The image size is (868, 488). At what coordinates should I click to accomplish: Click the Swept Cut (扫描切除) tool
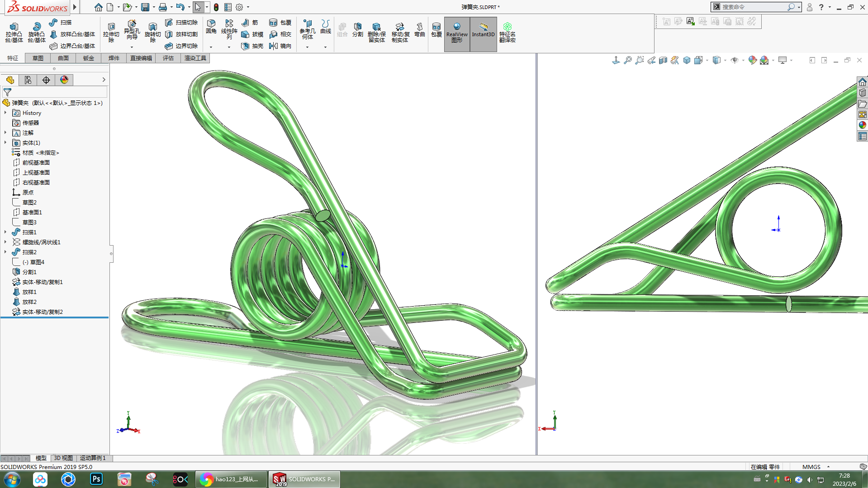[x=181, y=22]
